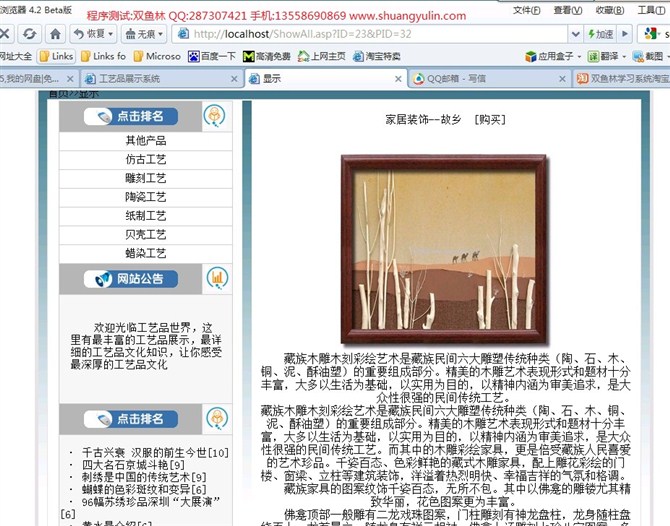Close the 工艺品展示系统 tab

tap(234, 79)
